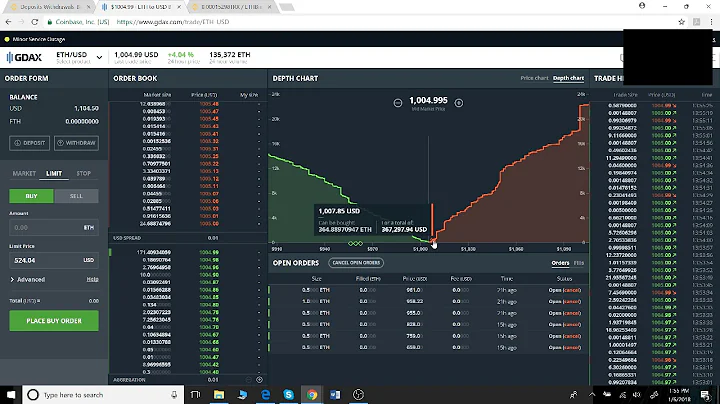The height and width of the screenshot is (404, 720).
Task: Select the SELL side toggle
Action: [76, 196]
